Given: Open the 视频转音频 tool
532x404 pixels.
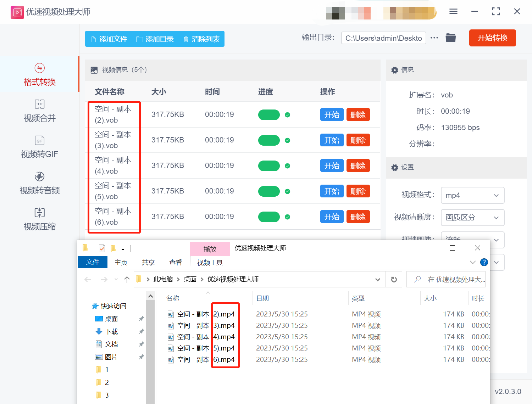Looking at the screenshot, I should tap(39, 183).
